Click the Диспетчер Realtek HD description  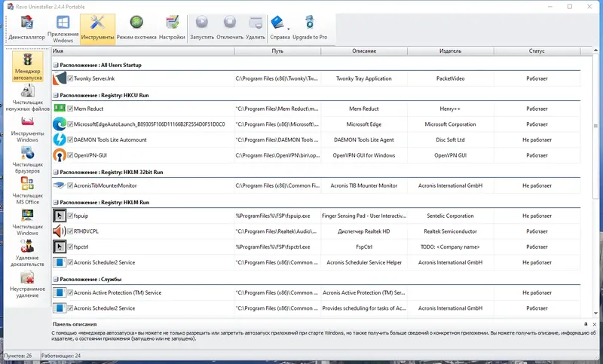(x=364, y=231)
